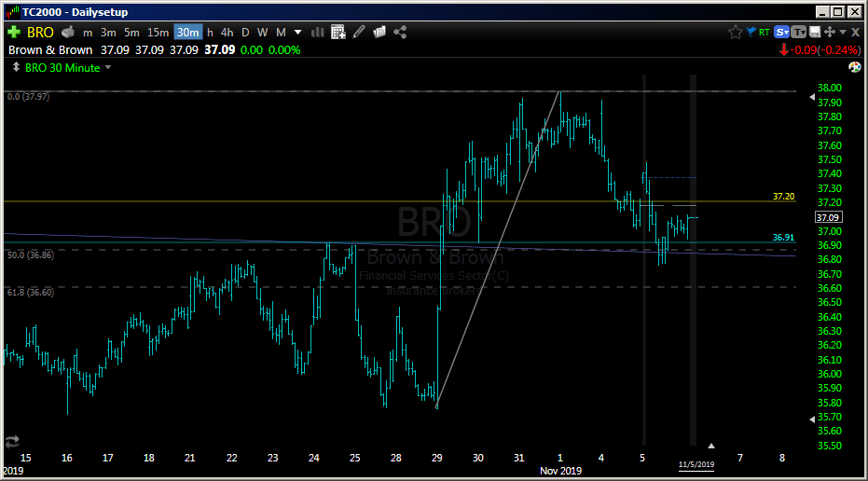Viewport: 868px width, 481px height.
Task: Open the gray T dropdown button
Action: coord(799,32)
